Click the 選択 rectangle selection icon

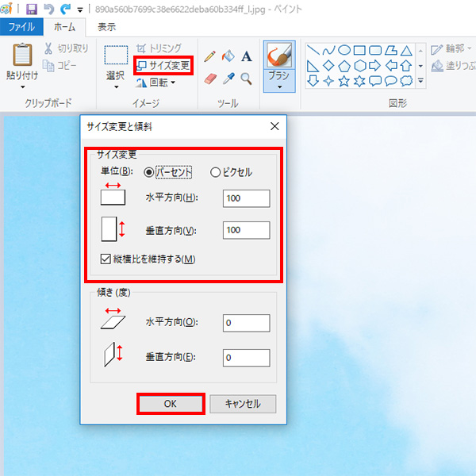pos(116,56)
